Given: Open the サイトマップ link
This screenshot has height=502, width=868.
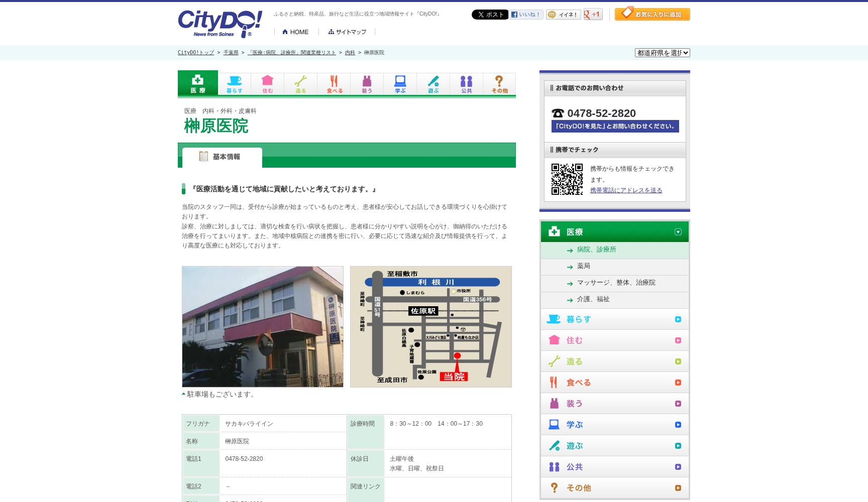Looking at the screenshot, I should point(347,32).
